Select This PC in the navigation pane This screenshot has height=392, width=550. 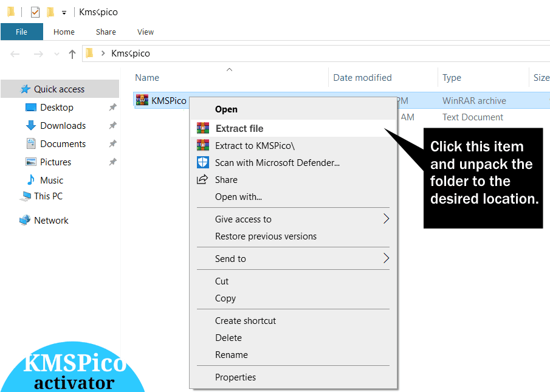point(49,196)
